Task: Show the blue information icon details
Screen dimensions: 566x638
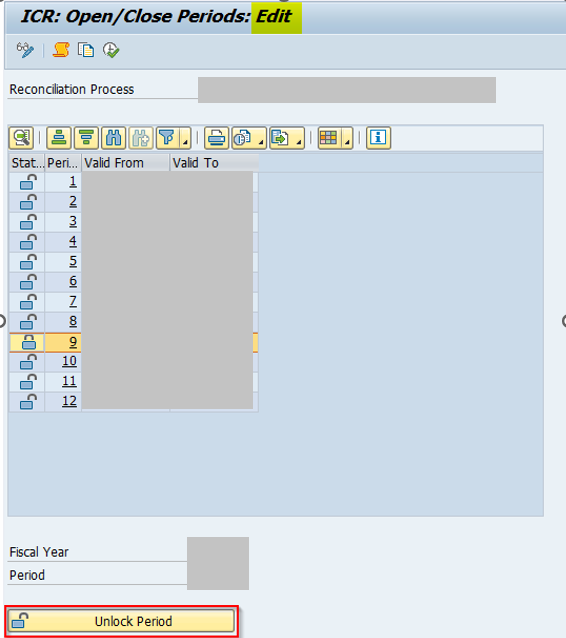Action: (x=378, y=138)
